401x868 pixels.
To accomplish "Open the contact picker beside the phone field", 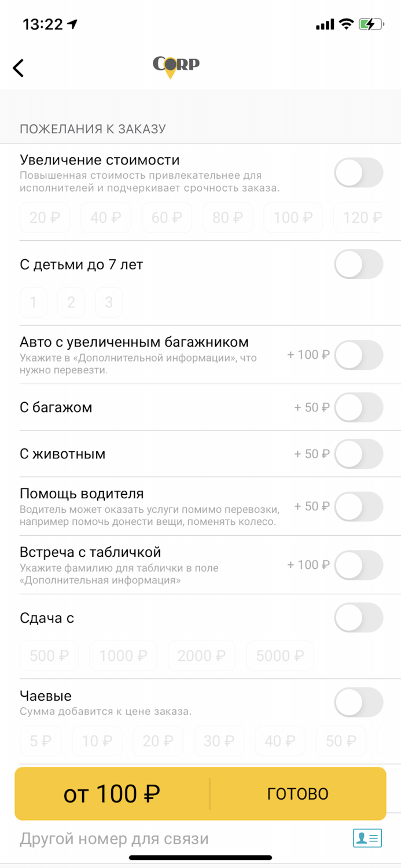I will pos(367,837).
